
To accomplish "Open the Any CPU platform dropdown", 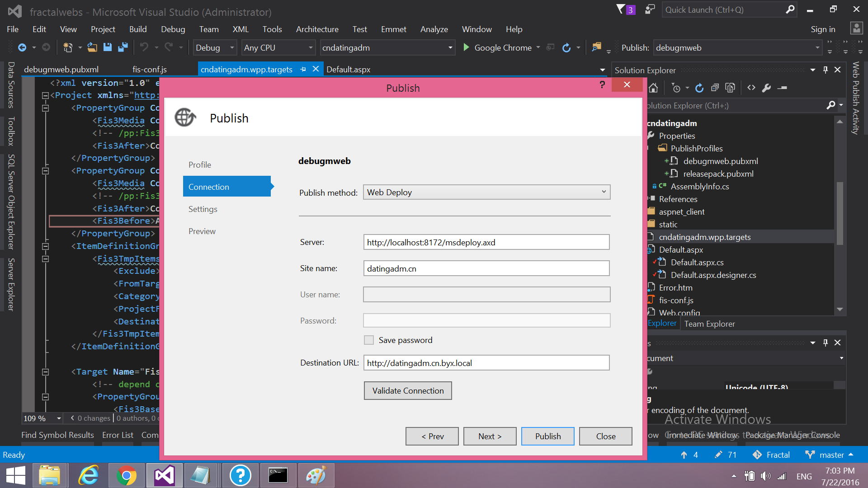I will [x=278, y=47].
